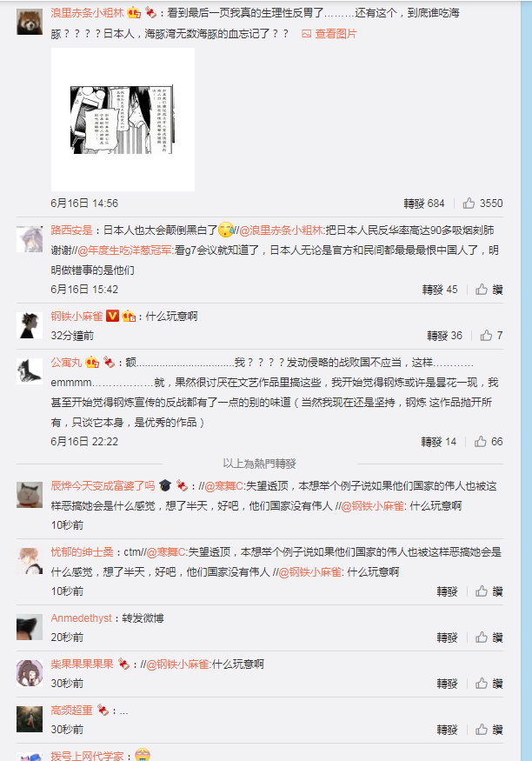
Task: Click the thumbs-up on 高频超重's comment
Action: (481, 730)
